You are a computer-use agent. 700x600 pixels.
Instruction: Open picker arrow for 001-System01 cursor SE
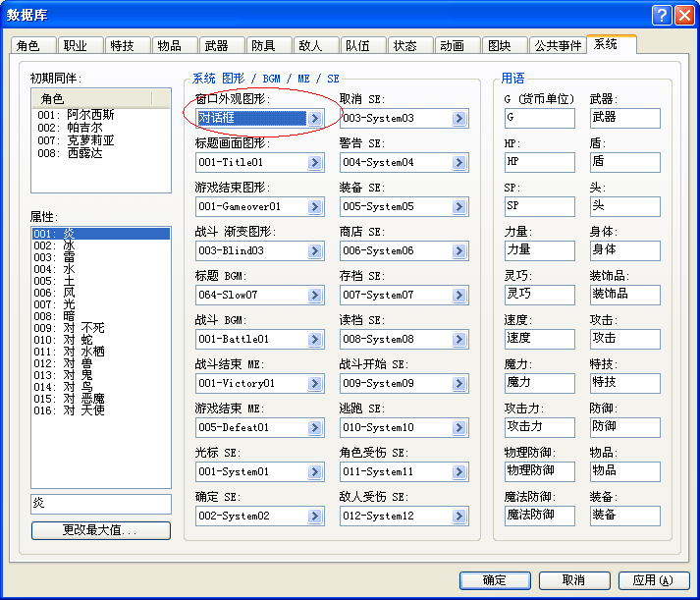click(x=315, y=471)
